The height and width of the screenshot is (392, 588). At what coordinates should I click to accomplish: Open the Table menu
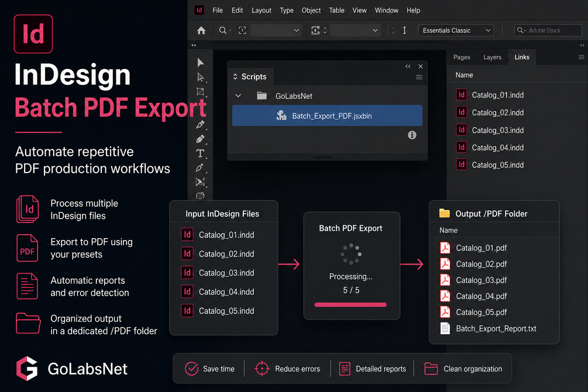(x=337, y=11)
